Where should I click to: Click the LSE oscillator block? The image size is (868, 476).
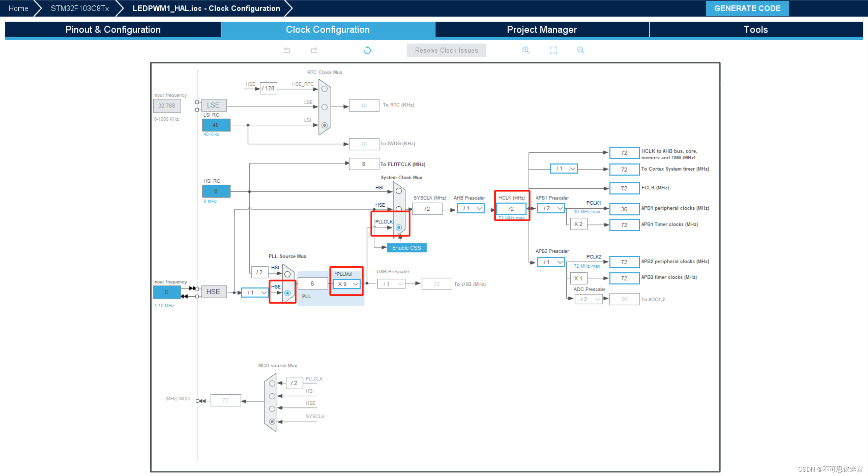click(x=214, y=105)
